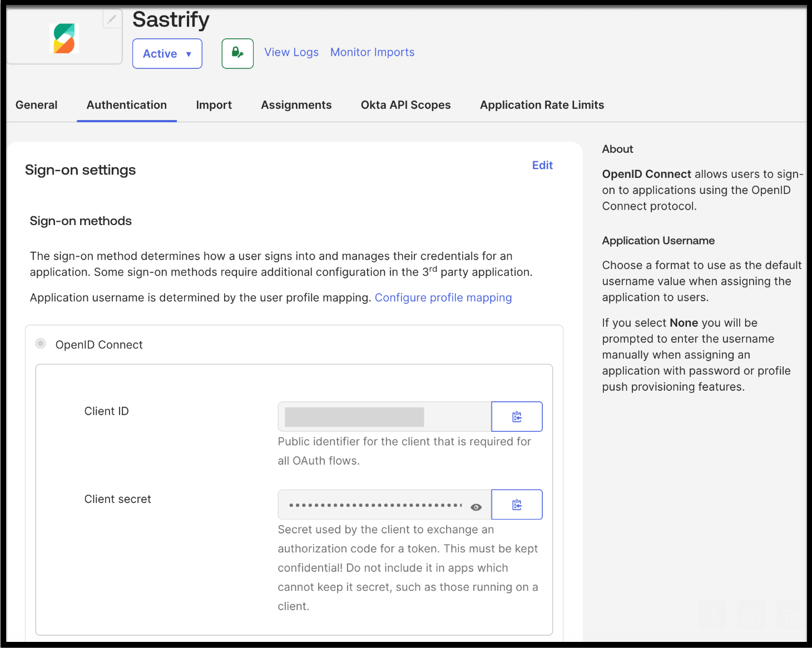Switch to Okta API Scopes tab
Viewport: 812px width, 648px height.
tap(406, 105)
